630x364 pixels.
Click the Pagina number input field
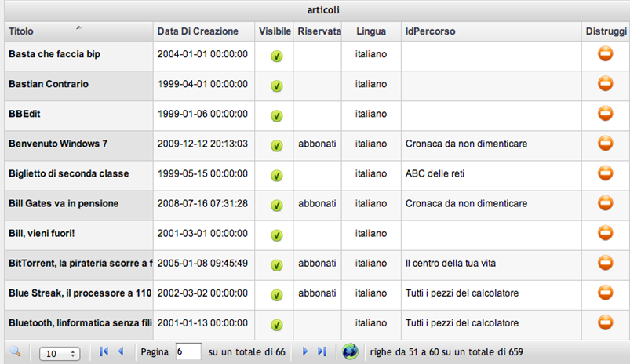pyautogui.click(x=188, y=351)
